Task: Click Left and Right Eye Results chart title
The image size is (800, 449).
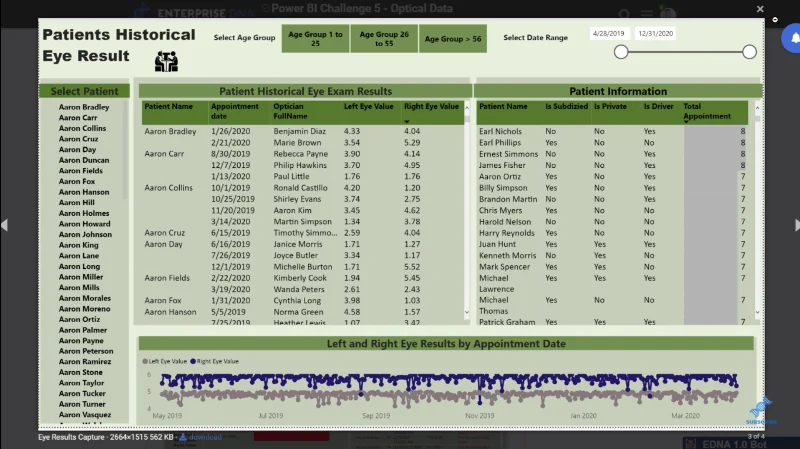Action: coord(446,344)
